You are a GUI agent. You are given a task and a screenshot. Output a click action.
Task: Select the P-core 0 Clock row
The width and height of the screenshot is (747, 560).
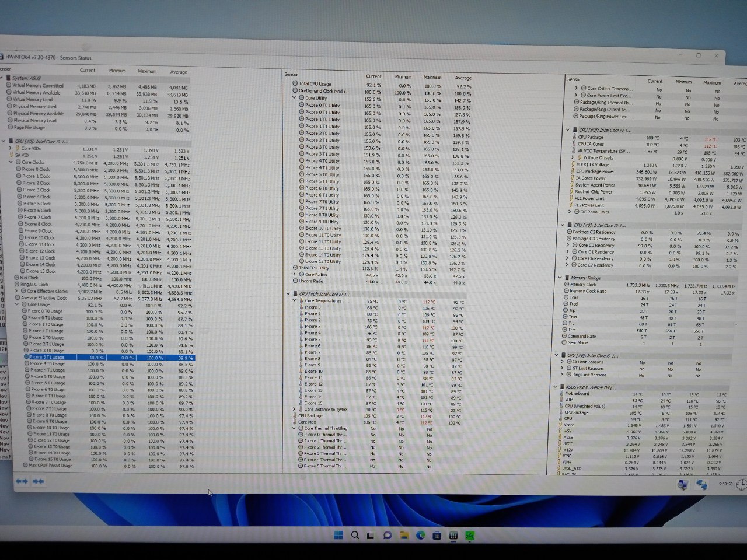(103, 169)
